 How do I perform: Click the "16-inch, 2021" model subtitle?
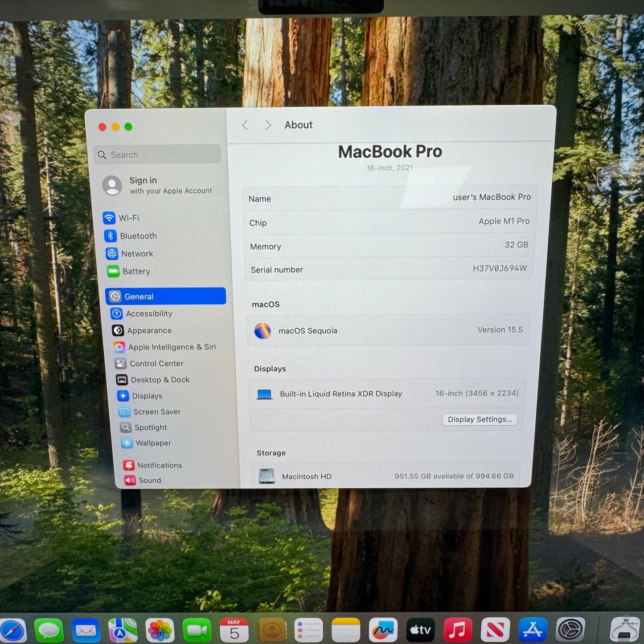tap(390, 168)
